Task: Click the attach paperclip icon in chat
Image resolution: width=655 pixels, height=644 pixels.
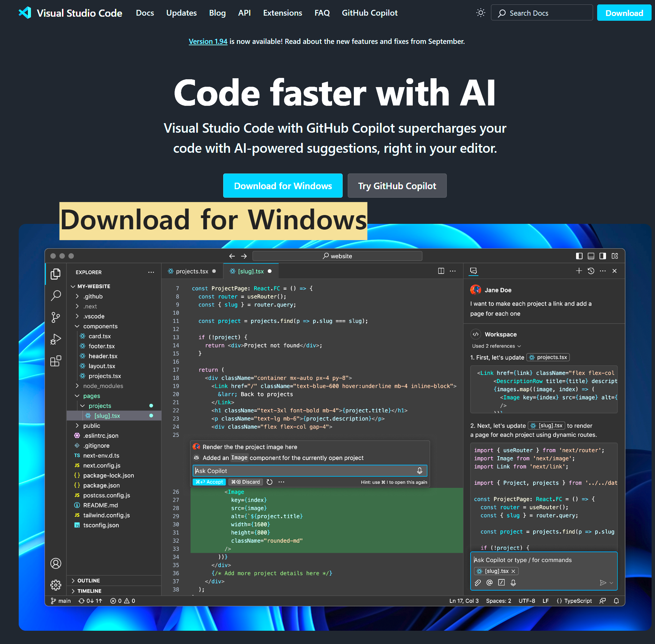Action: pyautogui.click(x=478, y=583)
